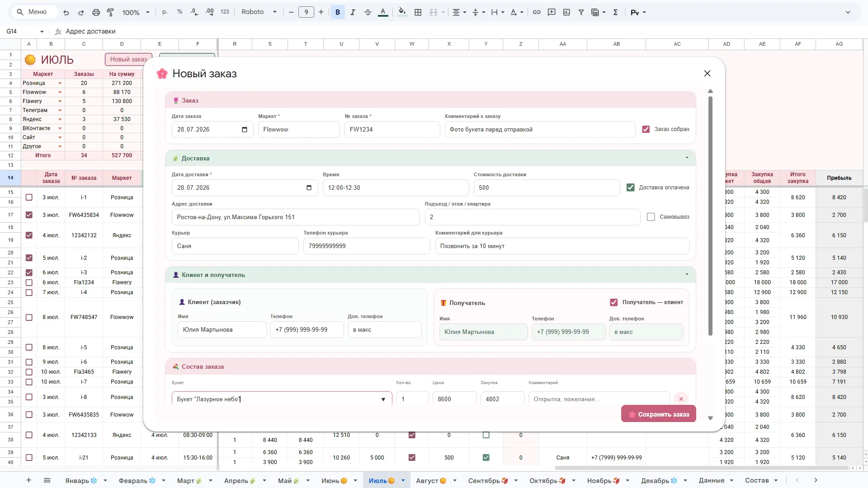
Task: Toggle bold formatting
Action: coord(338,12)
